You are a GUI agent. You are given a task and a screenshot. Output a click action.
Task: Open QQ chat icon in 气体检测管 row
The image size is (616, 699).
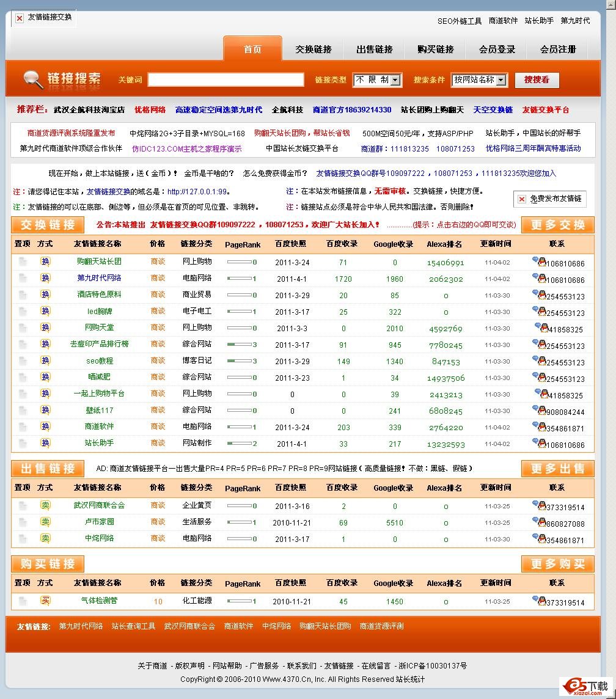pos(540,601)
